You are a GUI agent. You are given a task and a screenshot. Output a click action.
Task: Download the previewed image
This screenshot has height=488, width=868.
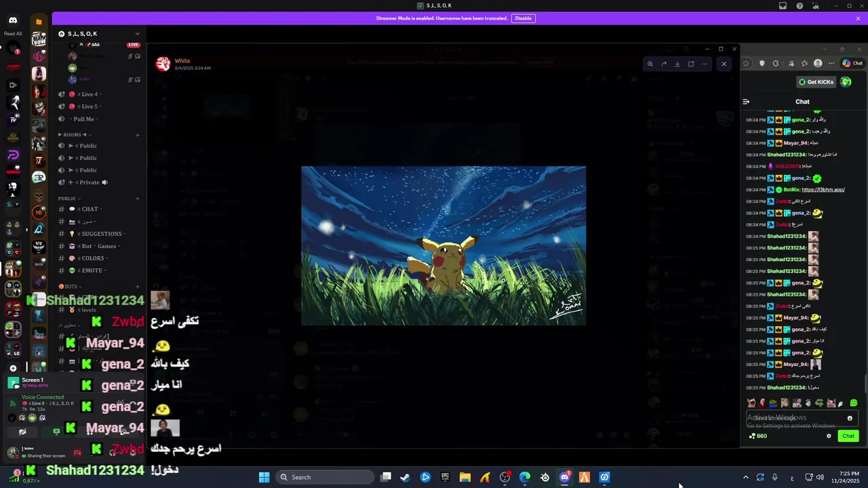(677, 64)
